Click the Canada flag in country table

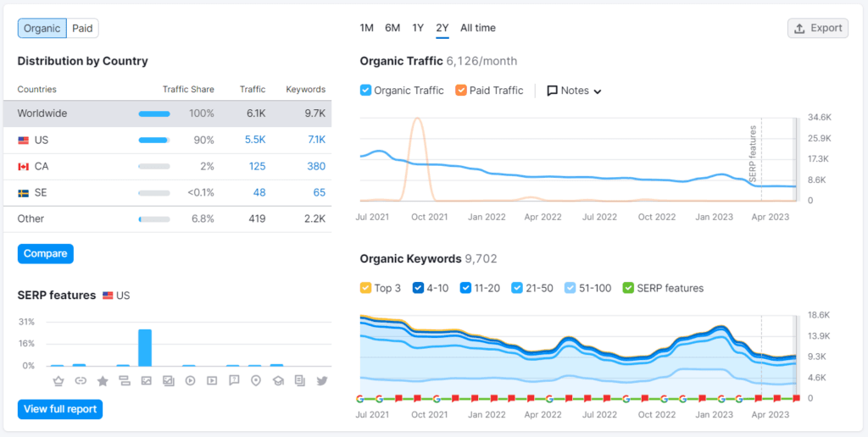pos(23,167)
